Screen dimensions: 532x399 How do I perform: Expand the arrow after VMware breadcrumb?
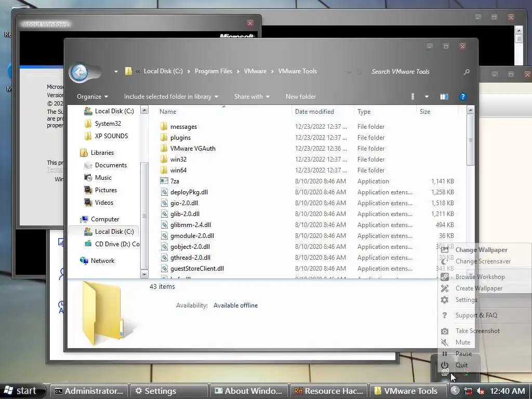(x=272, y=71)
